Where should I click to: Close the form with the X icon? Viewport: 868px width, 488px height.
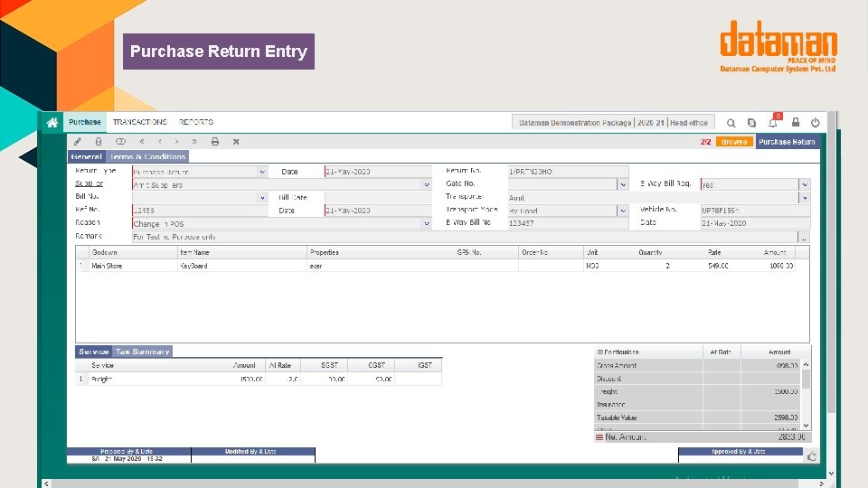tap(236, 142)
